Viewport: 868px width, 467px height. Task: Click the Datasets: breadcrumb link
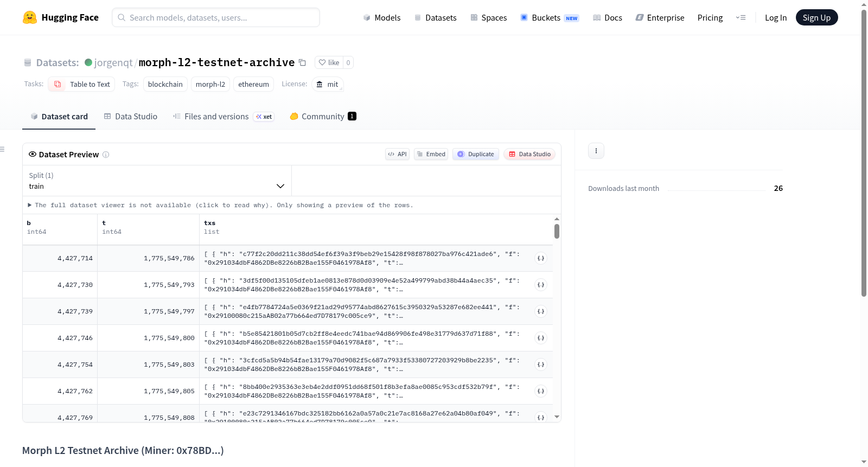(x=58, y=62)
